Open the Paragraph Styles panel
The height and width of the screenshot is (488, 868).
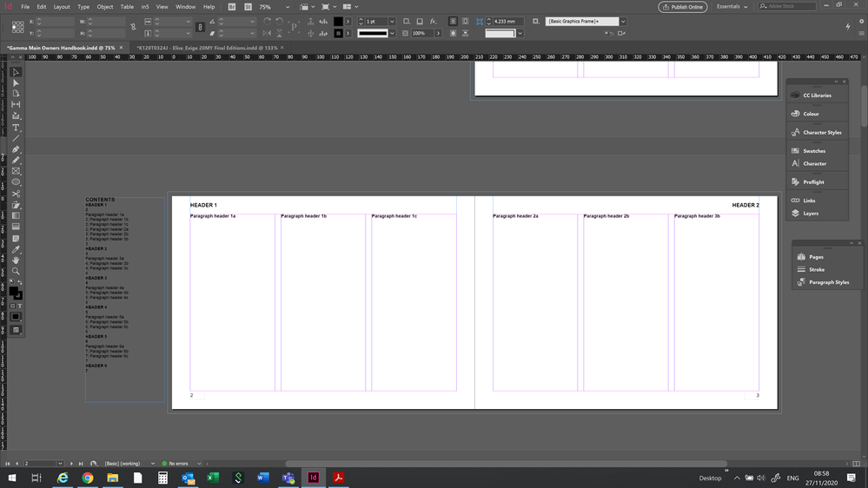(829, 282)
